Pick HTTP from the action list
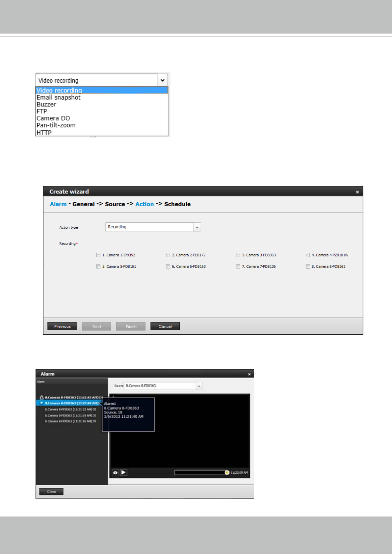Screen dimensions: 392x554 coord(102,132)
